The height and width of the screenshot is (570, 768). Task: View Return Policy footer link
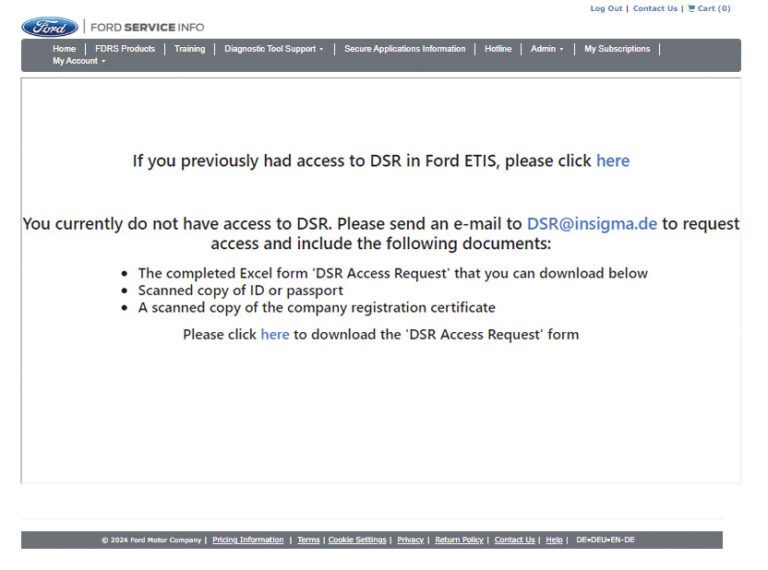click(459, 540)
